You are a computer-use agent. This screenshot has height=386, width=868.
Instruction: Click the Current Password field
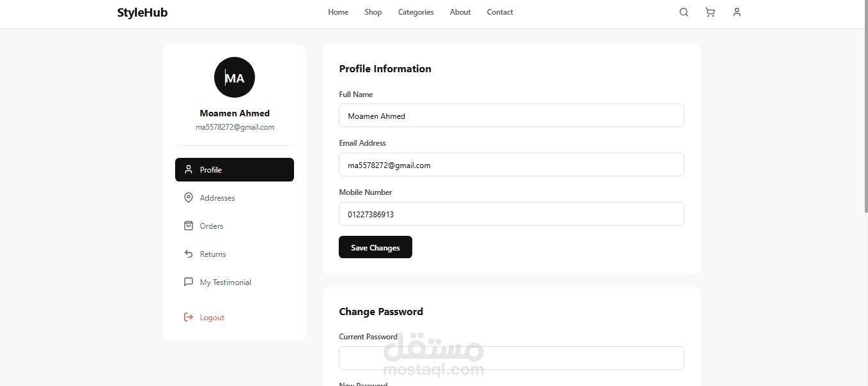coord(511,358)
